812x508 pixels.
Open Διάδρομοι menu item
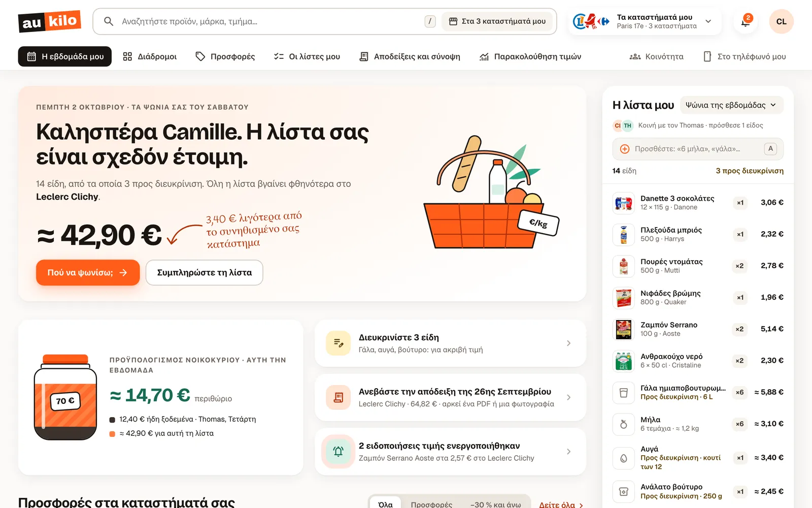[x=150, y=56]
